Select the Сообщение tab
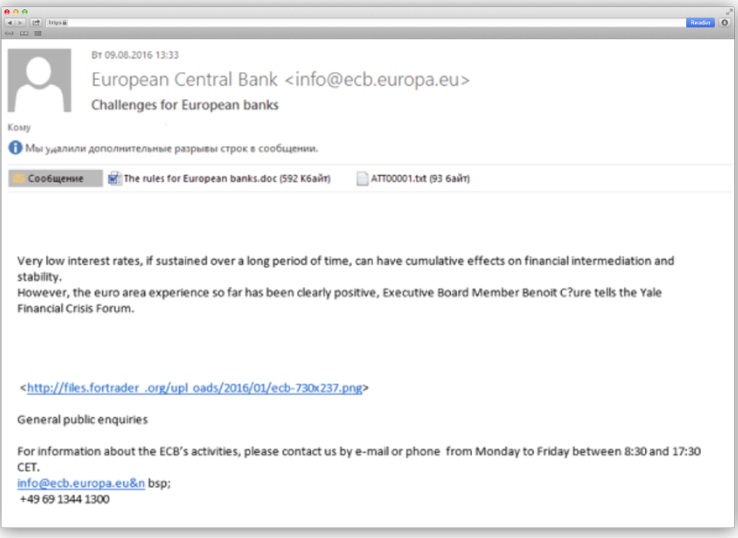Image resolution: width=738 pixels, height=538 pixels. 55,178
